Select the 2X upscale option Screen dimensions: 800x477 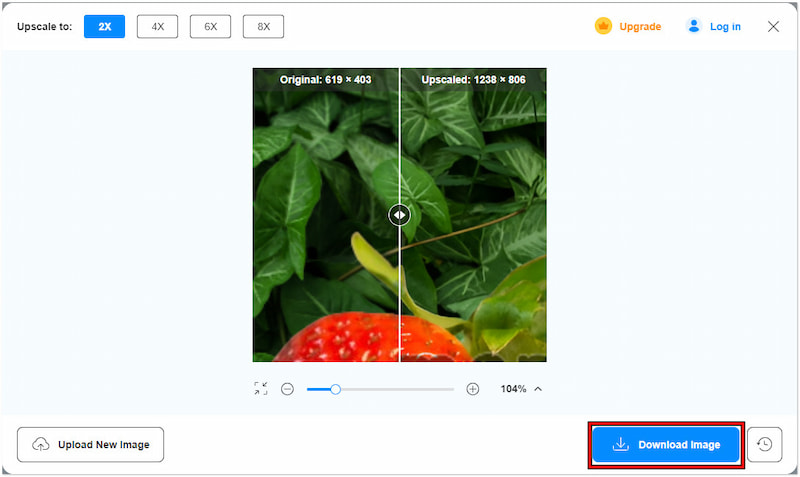point(105,27)
